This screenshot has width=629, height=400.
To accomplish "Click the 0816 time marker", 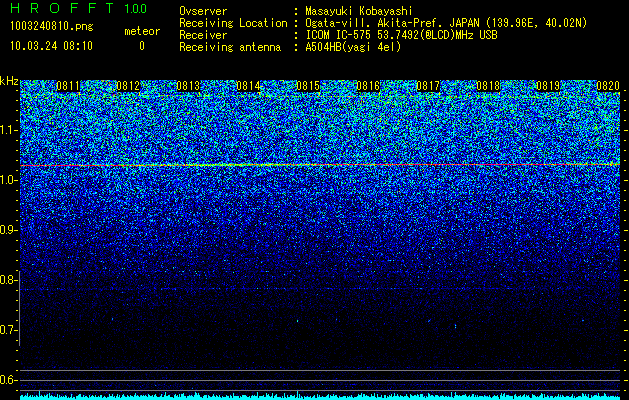I will click(x=368, y=86).
